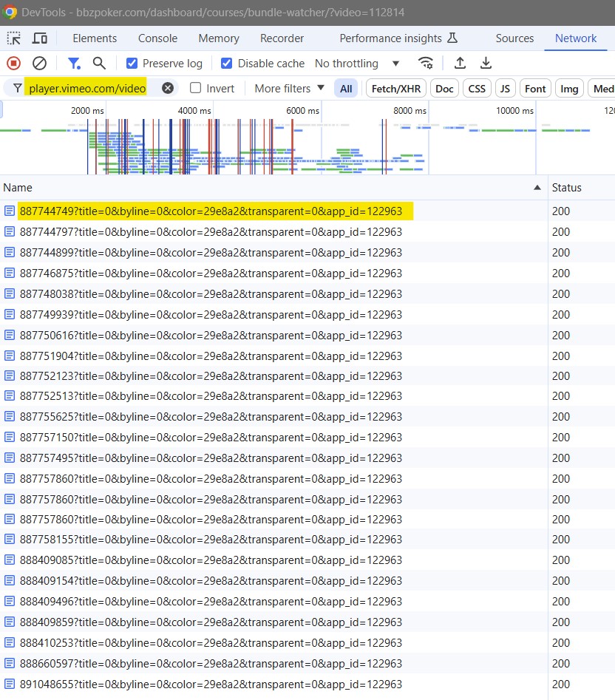The width and height of the screenshot is (615, 700).
Task: Uncheck the Preserve log checkbox
Action: tap(132, 64)
